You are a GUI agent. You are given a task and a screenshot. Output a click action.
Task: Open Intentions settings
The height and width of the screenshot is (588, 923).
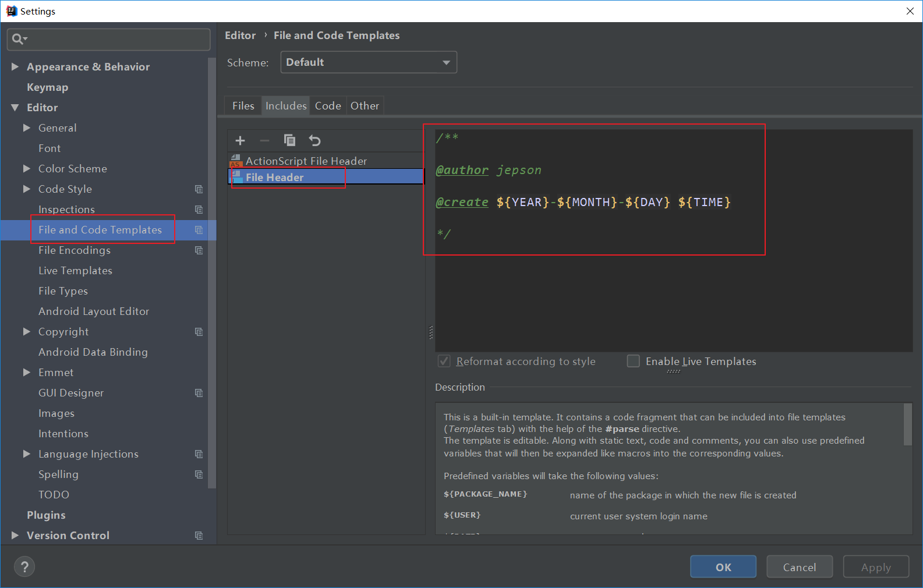point(63,434)
